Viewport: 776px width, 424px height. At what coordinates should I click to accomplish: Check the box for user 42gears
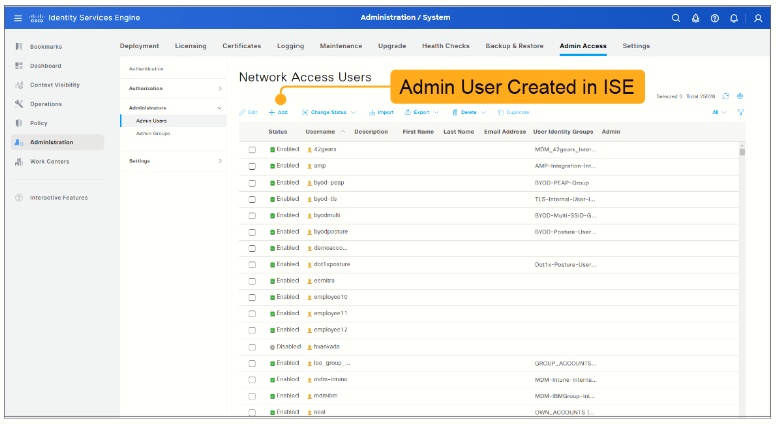[x=252, y=149]
